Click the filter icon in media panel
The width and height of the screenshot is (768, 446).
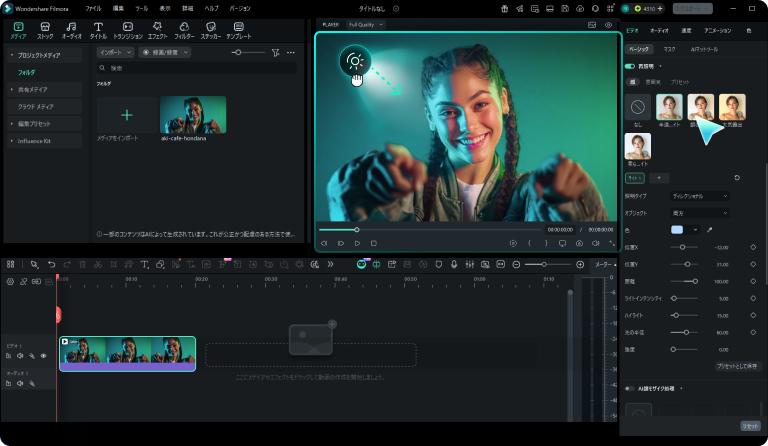(x=275, y=51)
